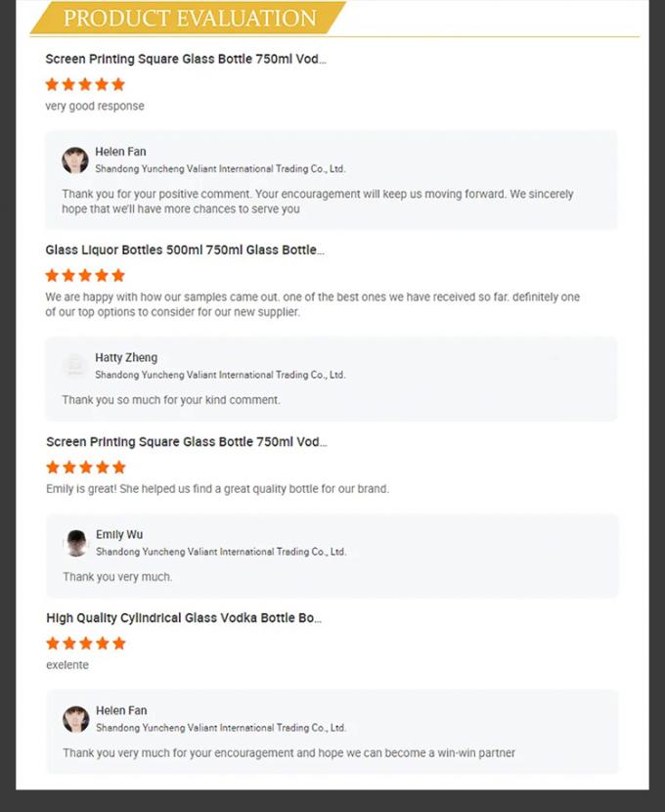
Task: Click the company name under Hatty Zheng
Action: [x=220, y=375]
